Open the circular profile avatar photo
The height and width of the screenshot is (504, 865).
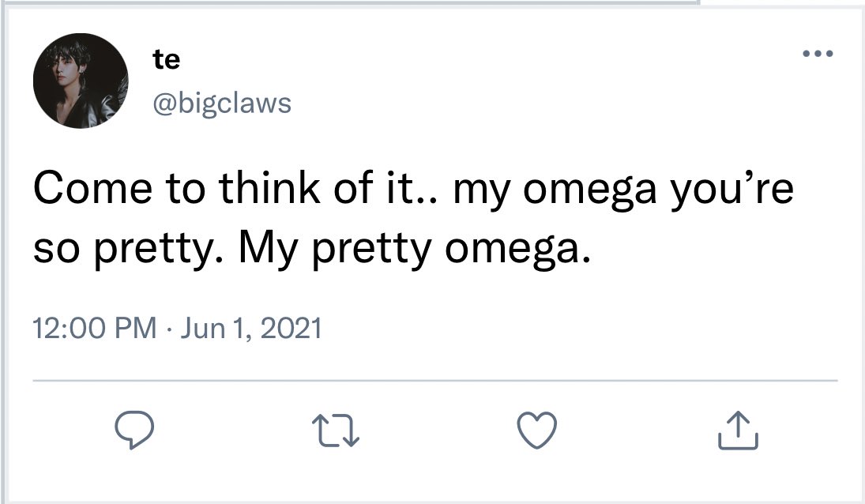pyautogui.click(x=81, y=82)
